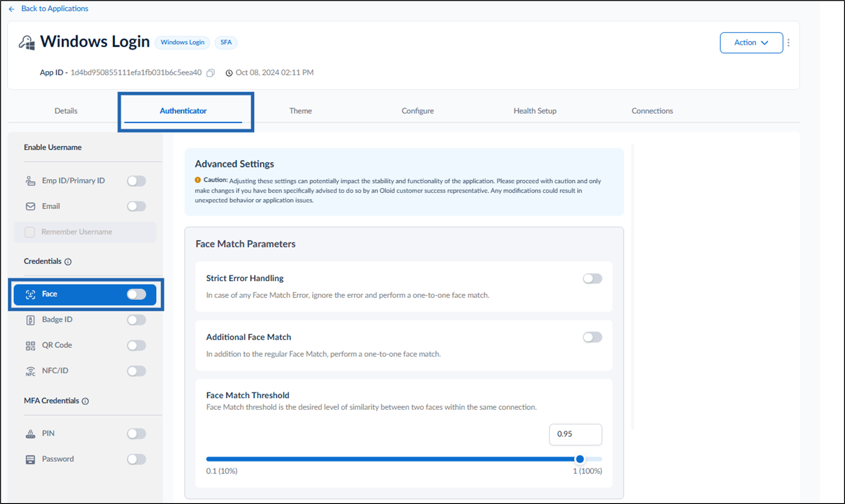Open the Connections tab
Viewport: 845px width, 504px height.
[x=652, y=111]
